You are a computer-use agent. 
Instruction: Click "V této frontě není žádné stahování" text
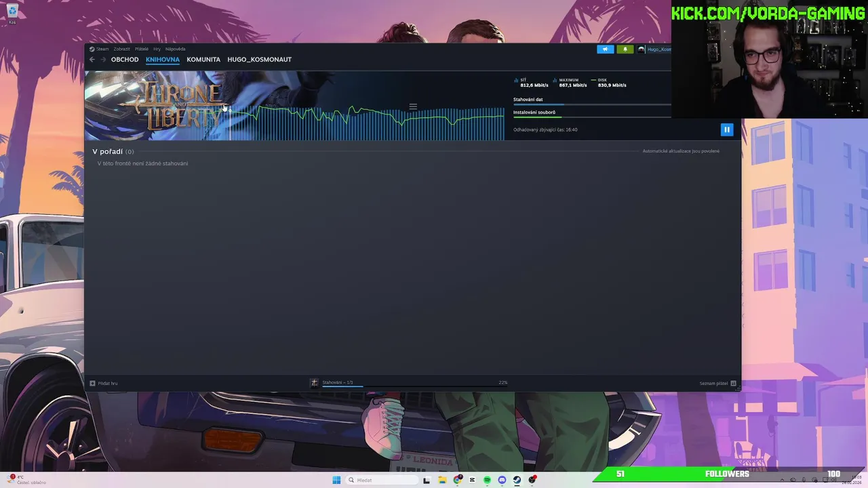point(142,163)
